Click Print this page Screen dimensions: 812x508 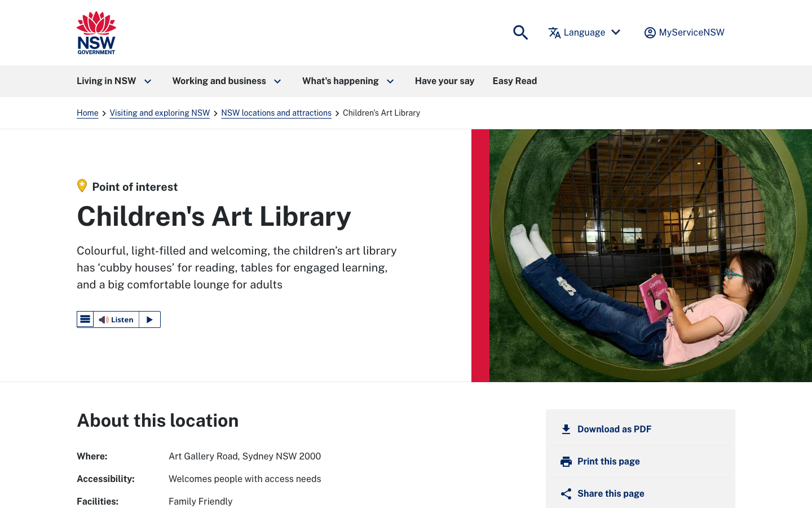coord(608,462)
